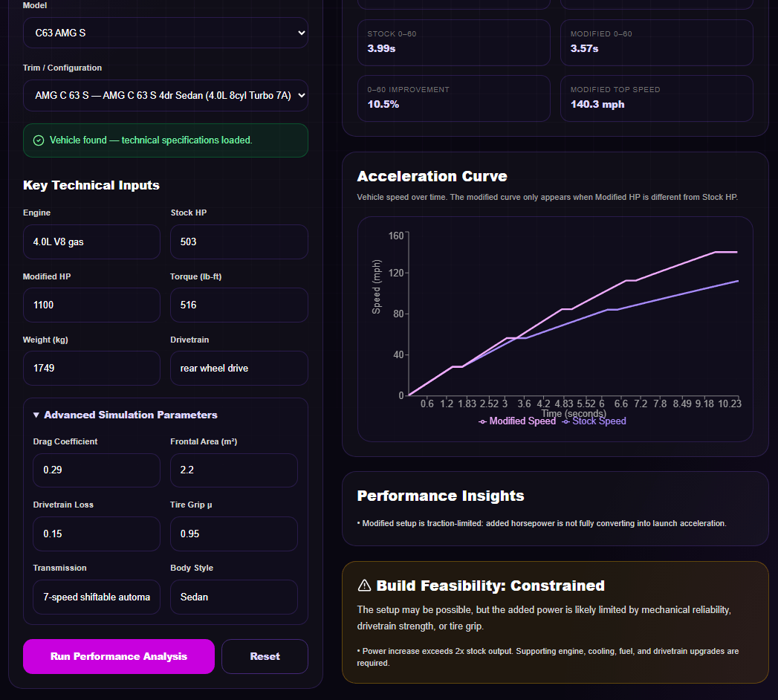Click the Performance Insights heading

[440, 496]
